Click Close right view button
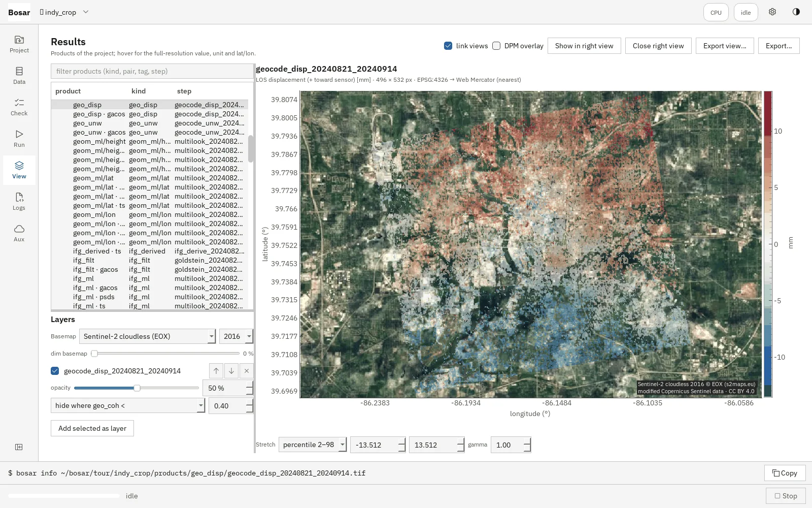This screenshot has height=508, width=812. [658, 46]
